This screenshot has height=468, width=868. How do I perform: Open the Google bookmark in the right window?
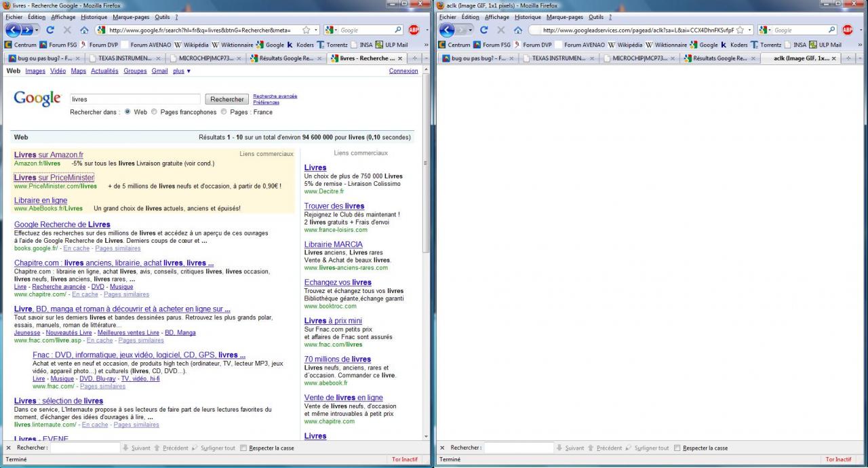(x=703, y=45)
